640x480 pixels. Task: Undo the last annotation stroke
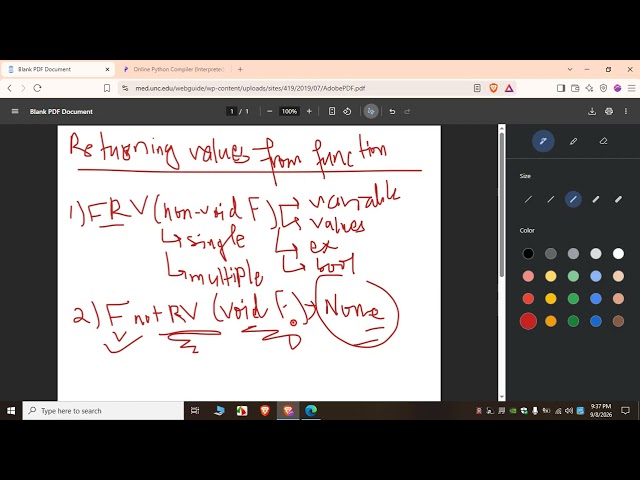tap(392, 111)
